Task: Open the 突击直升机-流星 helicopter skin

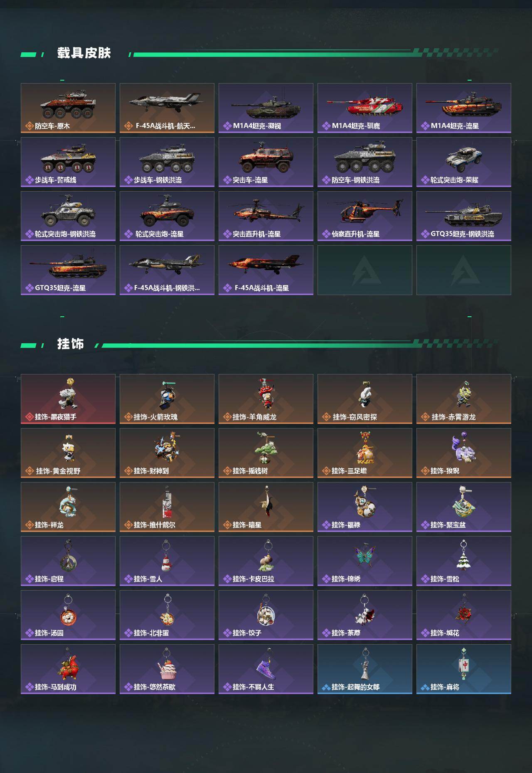Action: [266, 216]
